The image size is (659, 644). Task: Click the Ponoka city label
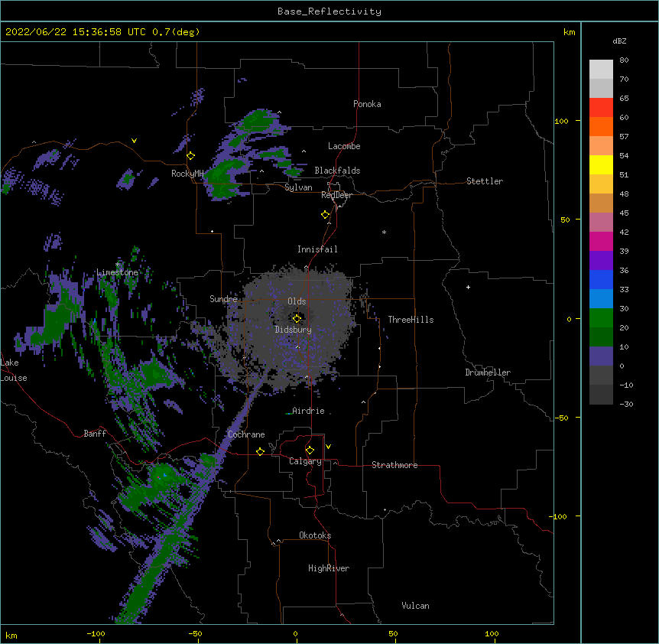[x=367, y=104]
